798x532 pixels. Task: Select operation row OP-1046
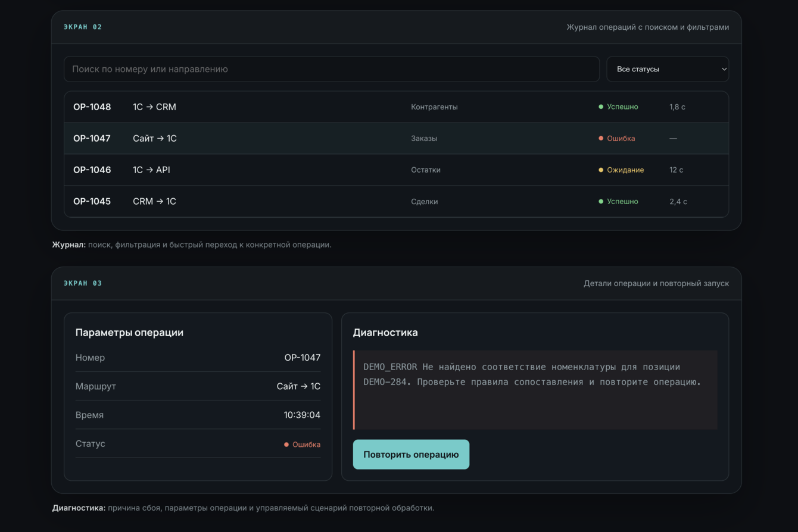397,170
